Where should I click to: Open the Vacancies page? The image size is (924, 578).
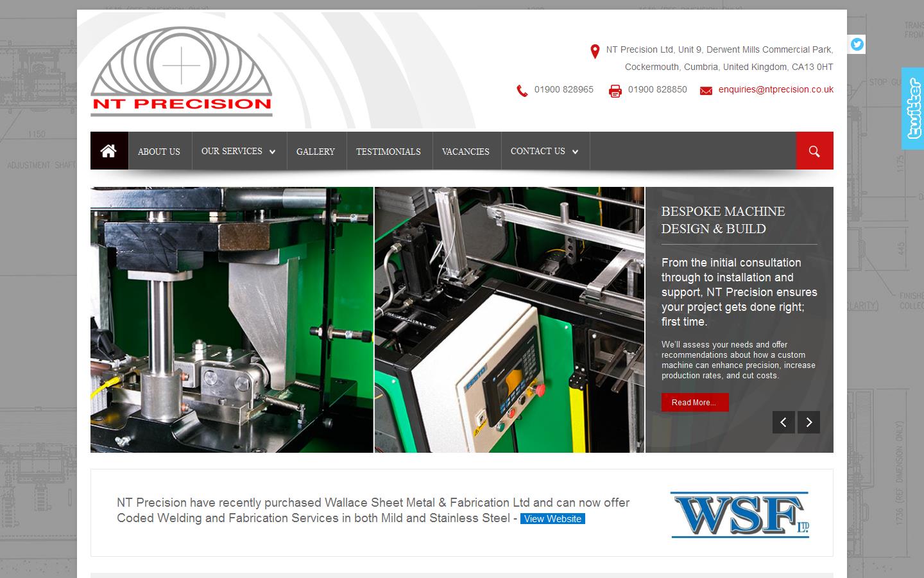pyautogui.click(x=466, y=151)
